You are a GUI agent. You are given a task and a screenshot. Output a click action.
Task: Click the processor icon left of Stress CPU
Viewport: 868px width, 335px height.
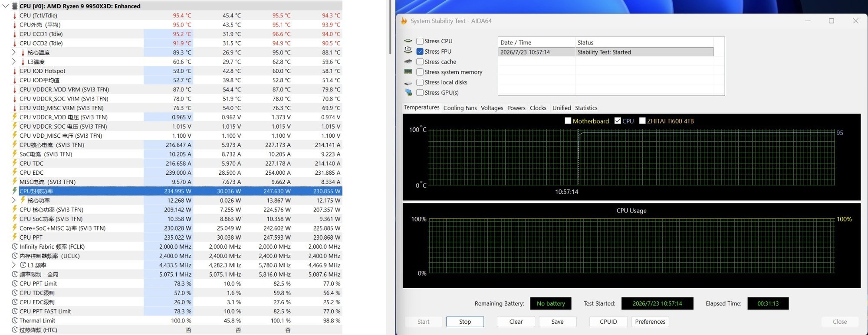pos(408,41)
